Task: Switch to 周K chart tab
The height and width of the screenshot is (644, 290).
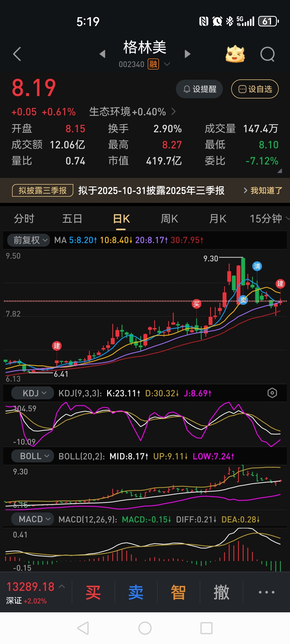Action: [x=169, y=219]
